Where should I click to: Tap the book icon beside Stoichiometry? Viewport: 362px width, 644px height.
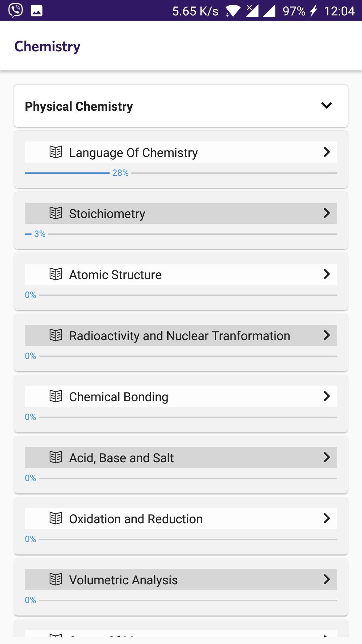[56, 213]
